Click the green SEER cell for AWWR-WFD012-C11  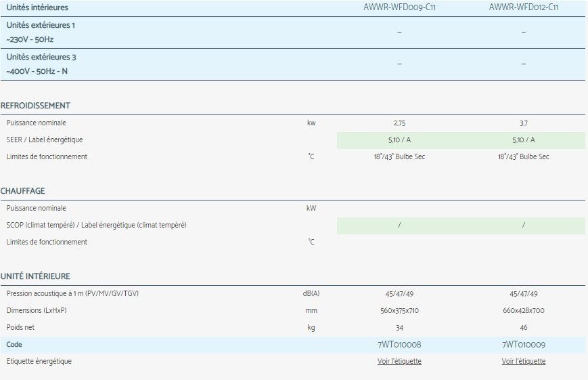tap(523, 140)
